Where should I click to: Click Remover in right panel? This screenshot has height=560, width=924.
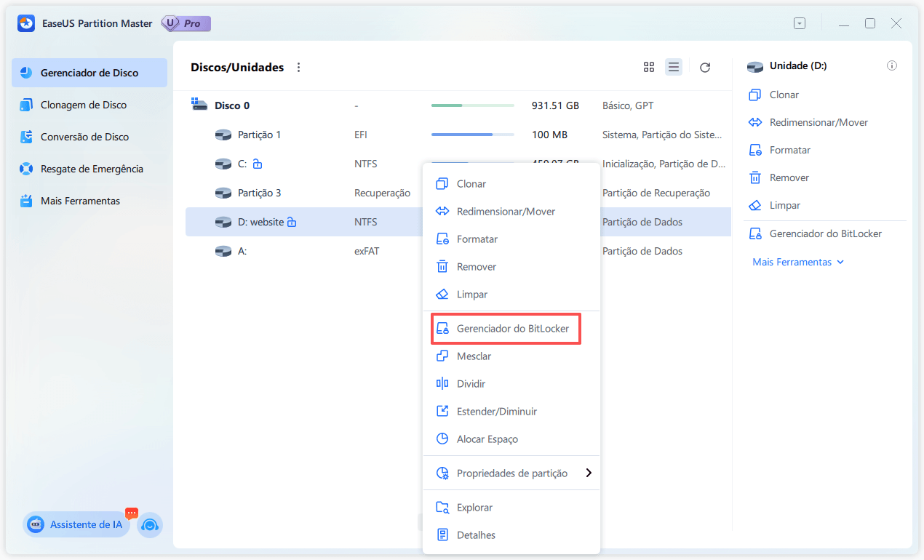click(x=779, y=177)
